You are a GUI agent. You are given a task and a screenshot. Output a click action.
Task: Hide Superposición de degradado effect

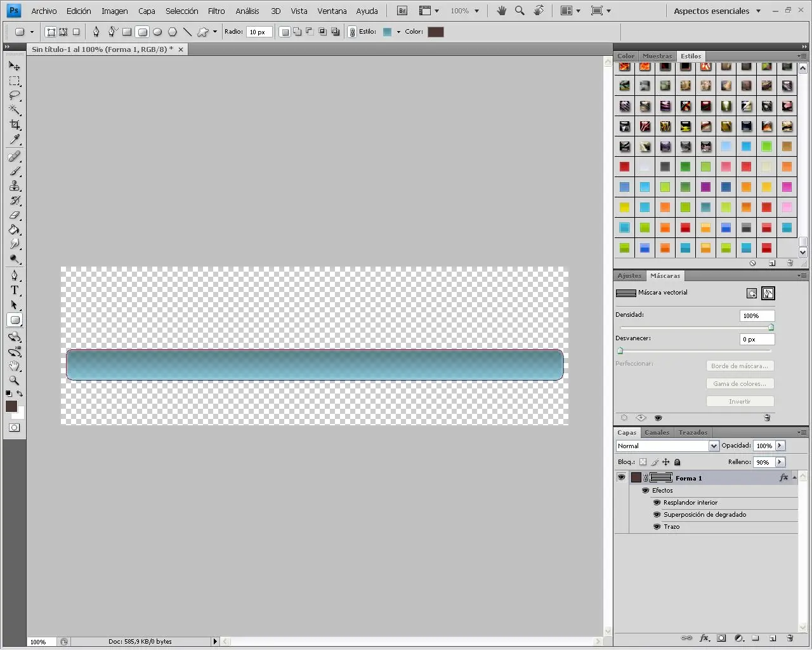pyautogui.click(x=657, y=514)
